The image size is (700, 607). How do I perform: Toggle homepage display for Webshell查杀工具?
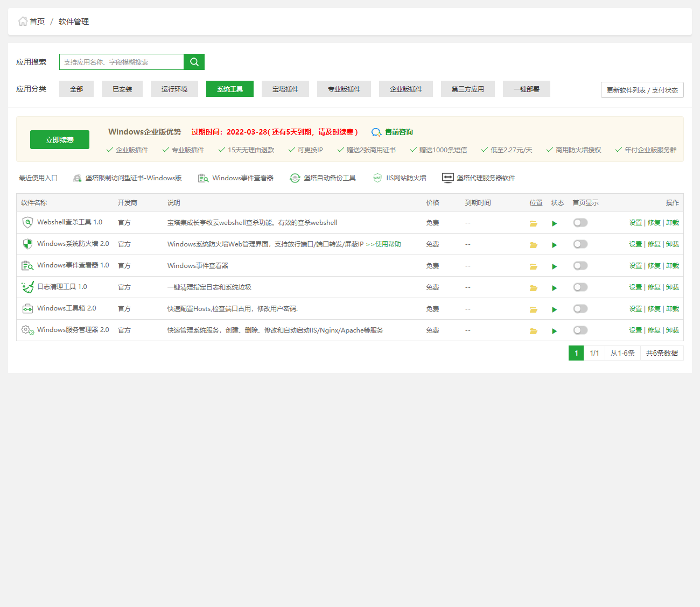click(x=580, y=222)
